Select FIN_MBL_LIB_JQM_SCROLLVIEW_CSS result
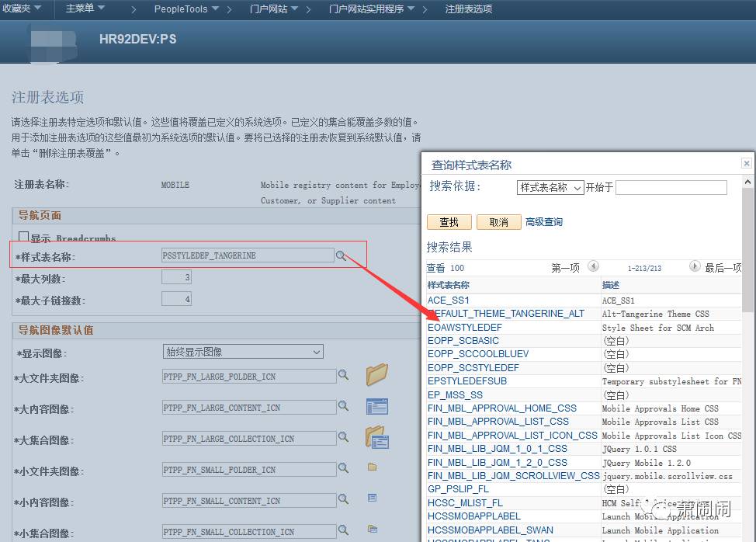 (x=514, y=475)
